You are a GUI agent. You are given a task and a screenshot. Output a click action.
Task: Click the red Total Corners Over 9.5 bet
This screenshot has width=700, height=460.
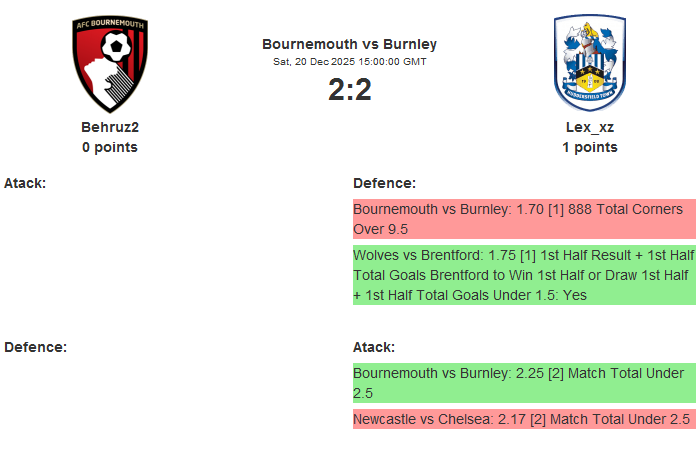[524, 219]
